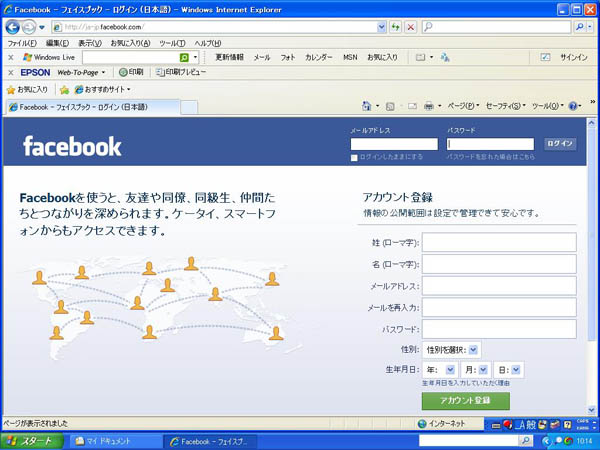Click the green Refresh arrows icon
This screenshot has width=600, height=450.
click(395, 27)
